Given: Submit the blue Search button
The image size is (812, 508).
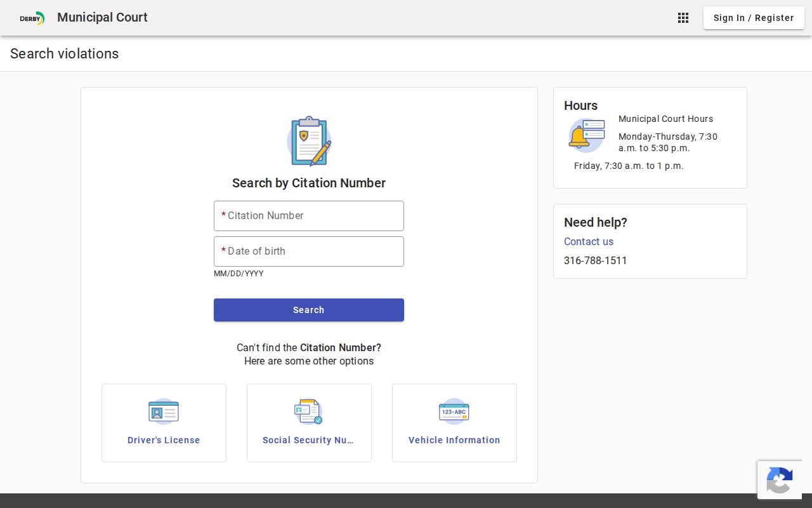Looking at the screenshot, I should (x=309, y=310).
